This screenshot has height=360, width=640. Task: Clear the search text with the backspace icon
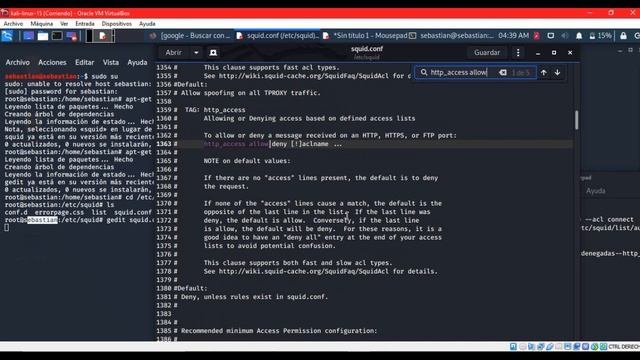(503, 72)
